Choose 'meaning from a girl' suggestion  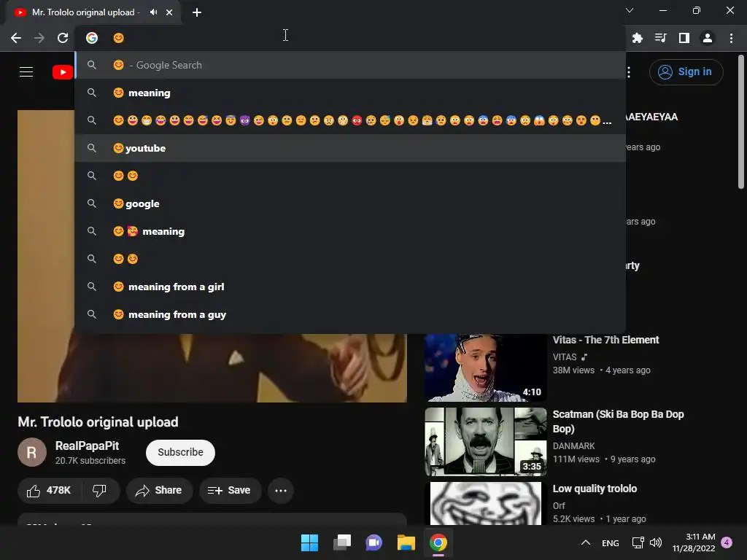350,287
